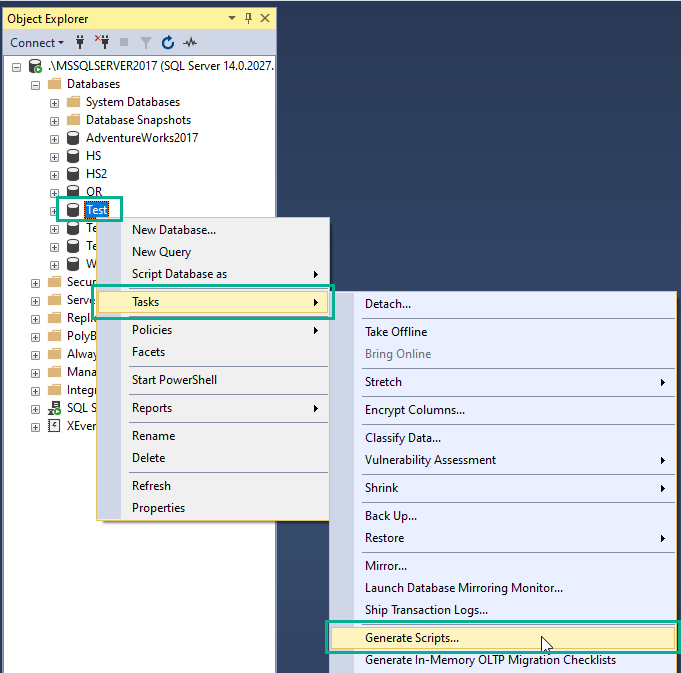Screen dimensions: 681x673
Task: Click the Refresh icon in Object Explorer toolbar
Action: click(x=168, y=43)
